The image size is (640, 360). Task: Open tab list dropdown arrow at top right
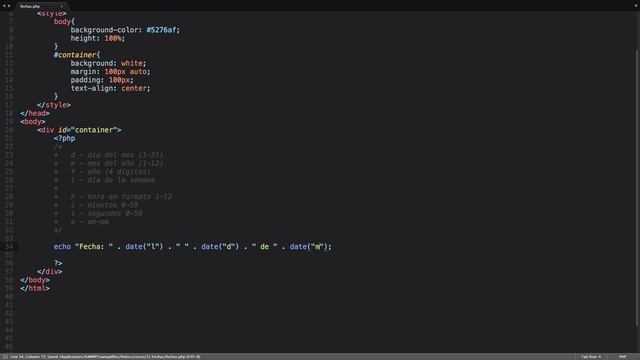point(636,6)
